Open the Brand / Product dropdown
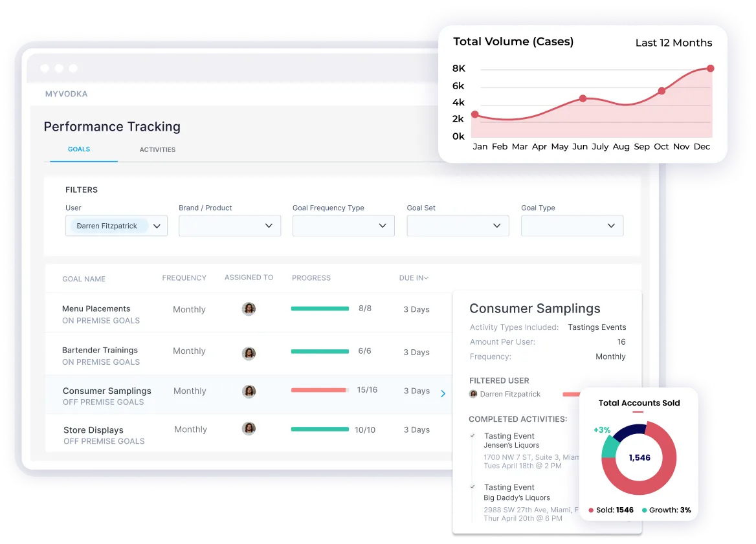Image resolution: width=756 pixels, height=544 pixels. (x=229, y=226)
